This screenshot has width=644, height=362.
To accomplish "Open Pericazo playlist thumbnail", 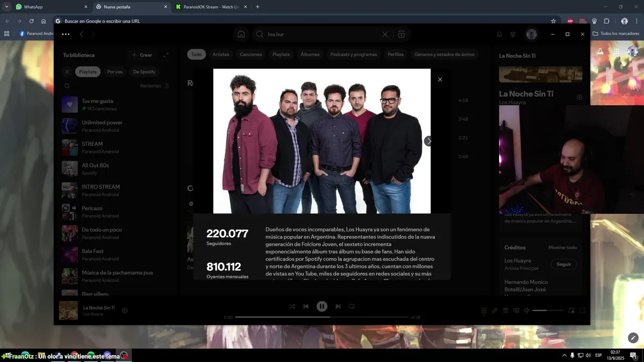I will (x=69, y=212).
